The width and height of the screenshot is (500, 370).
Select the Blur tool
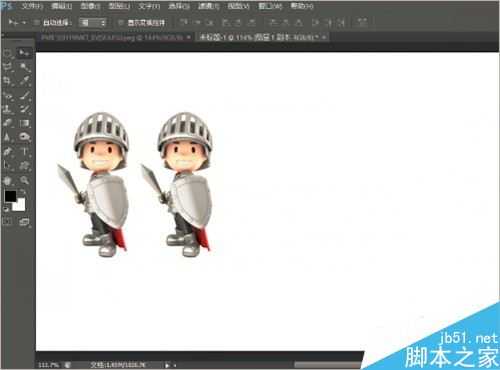[7, 137]
